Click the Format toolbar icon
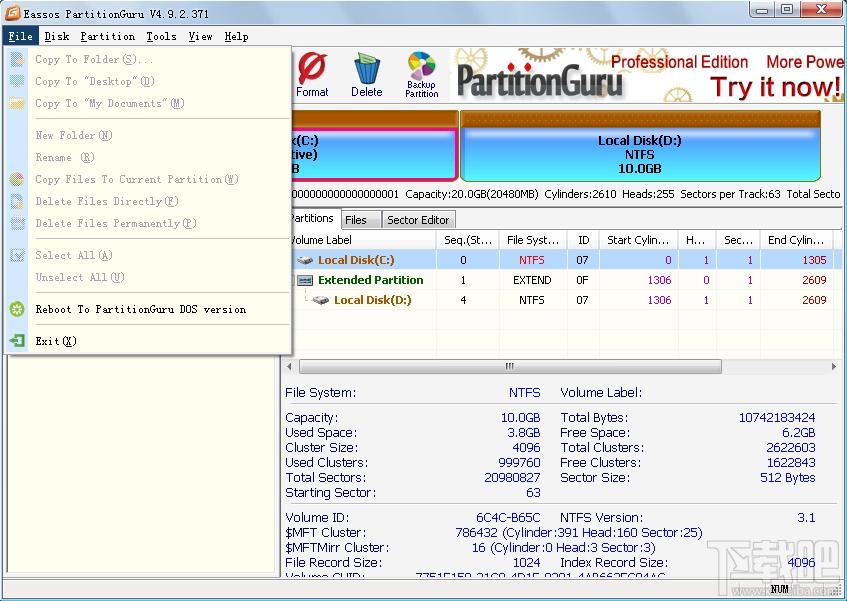The height and width of the screenshot is (601, 847). 312,74
